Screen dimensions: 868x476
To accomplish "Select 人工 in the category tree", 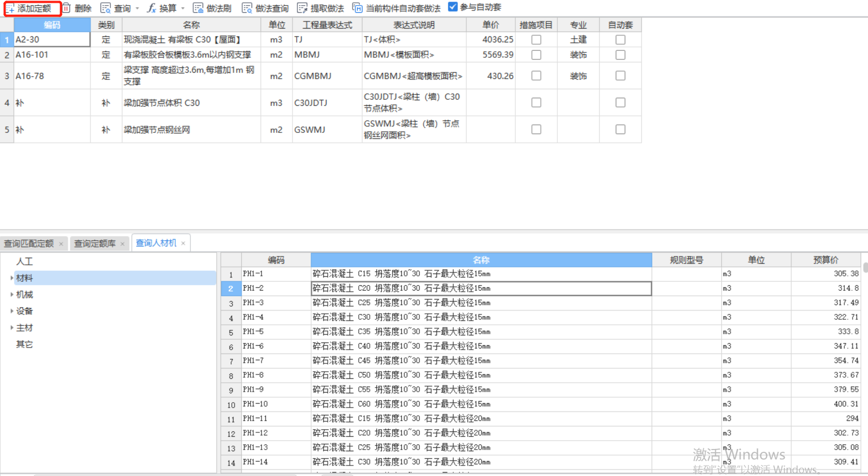I will pos(24,261).
